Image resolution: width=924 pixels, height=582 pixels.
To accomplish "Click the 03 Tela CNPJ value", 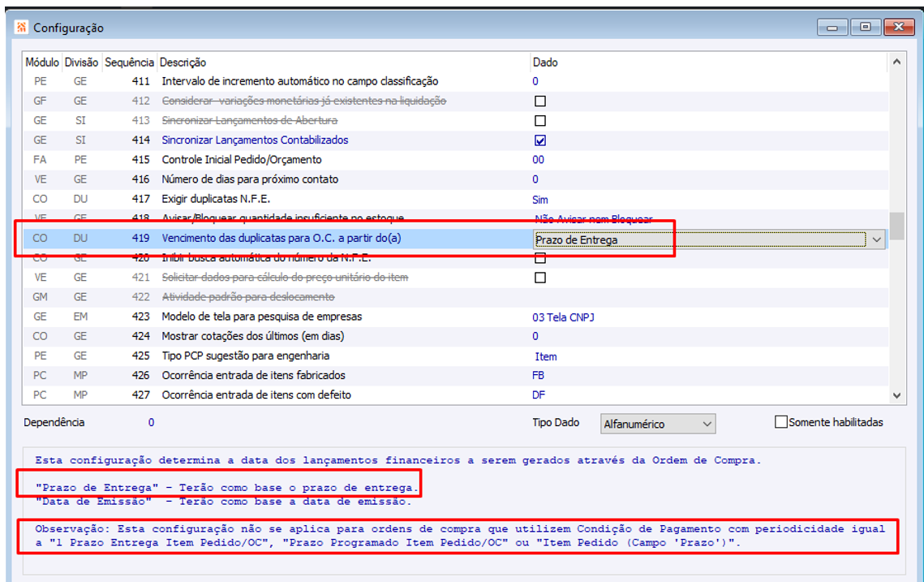I will 563,317.
